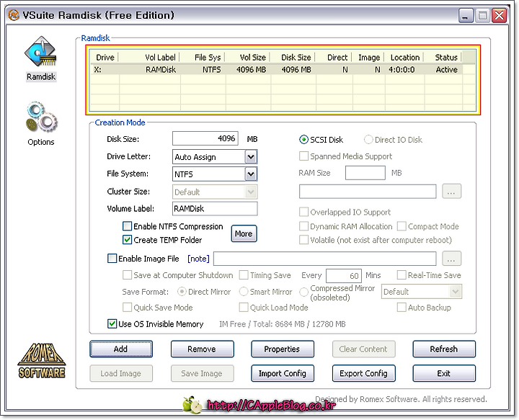Check Quick Save Mode

(127, 308)
